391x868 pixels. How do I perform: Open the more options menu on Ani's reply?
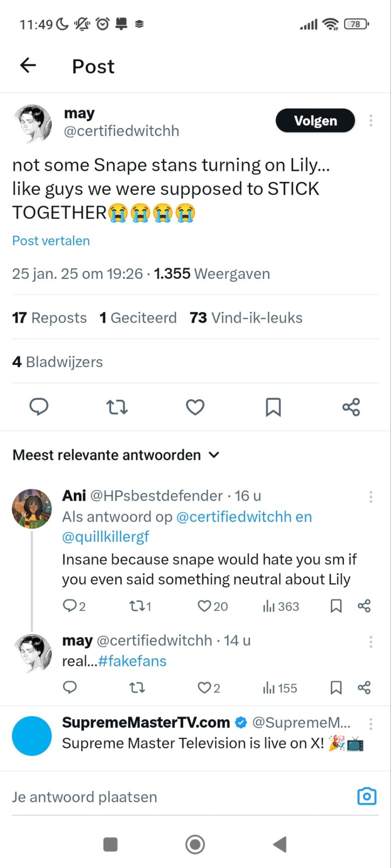371,497
